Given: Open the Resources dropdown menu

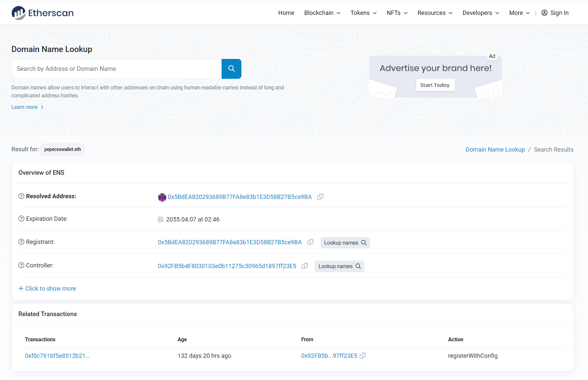Looking at the screenshot, I should point(435,13).
